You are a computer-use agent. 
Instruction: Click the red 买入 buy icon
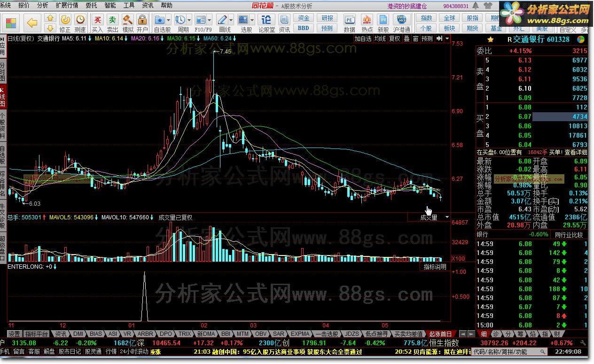click(x=97, y=19)
